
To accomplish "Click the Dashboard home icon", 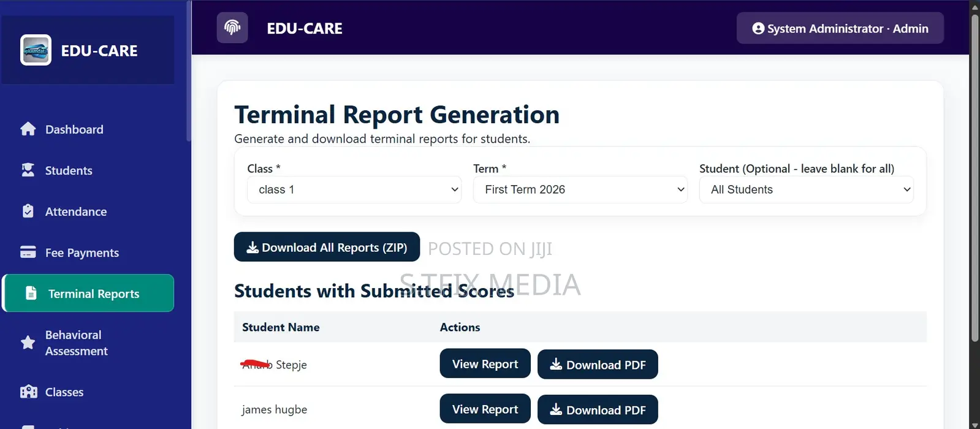I will [28, 129].
